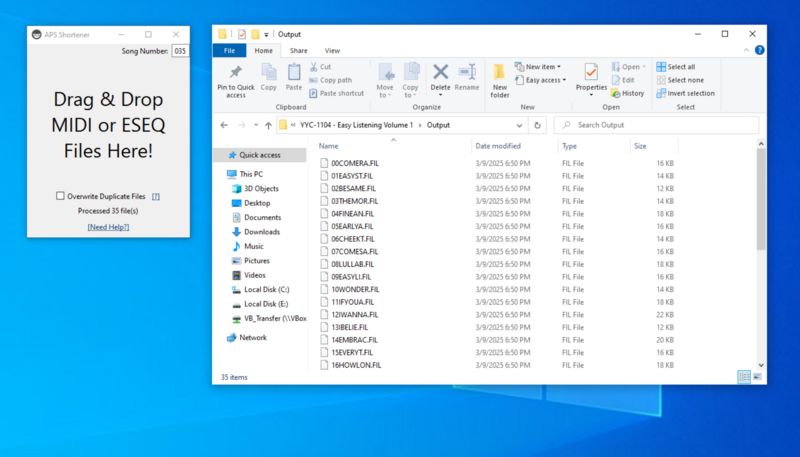Image resolution: width=800 pixels, height=457 pixels.
Task: Create a New folder from ribbon
Action: click(500, 81)
